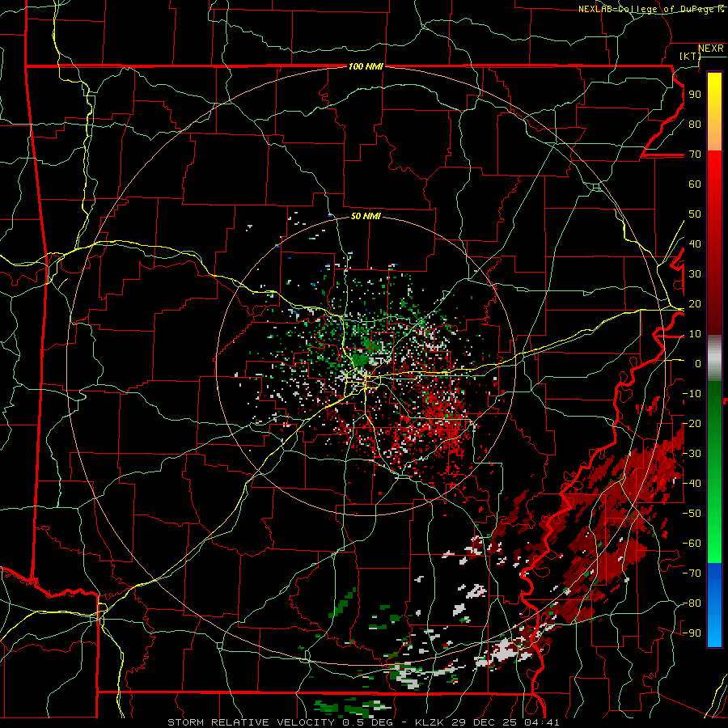The width and height of the screenshot is (728, 728).
Task: Click the -80 value on the velocity scale
Action: click(x=692, y=603)
